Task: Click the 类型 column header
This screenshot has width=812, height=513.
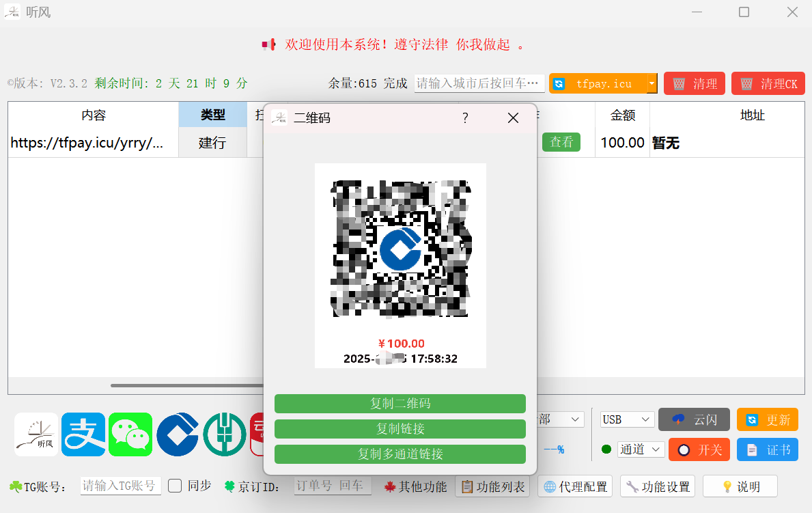Action: click(x=212, y=115)
